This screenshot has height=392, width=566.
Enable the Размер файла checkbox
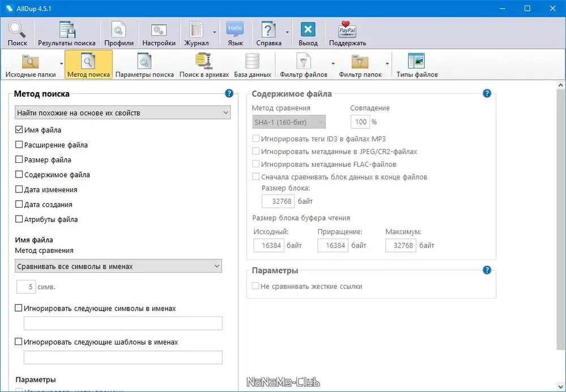click(19, 160)
